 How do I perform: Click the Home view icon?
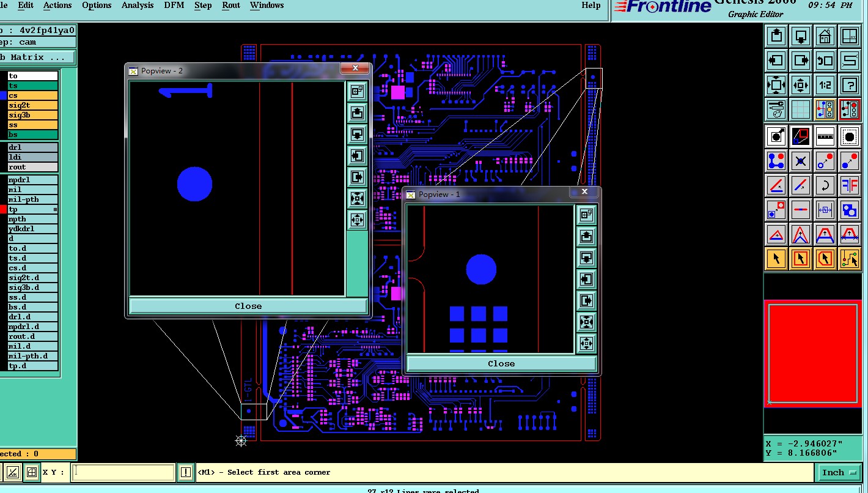(825, 36)
